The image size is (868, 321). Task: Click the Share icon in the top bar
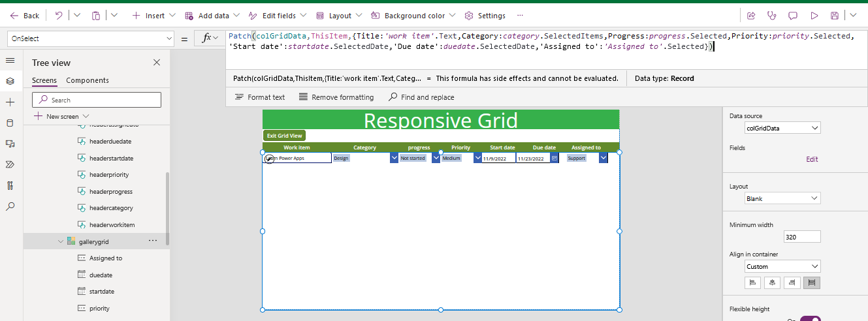[x=751, y=16]
